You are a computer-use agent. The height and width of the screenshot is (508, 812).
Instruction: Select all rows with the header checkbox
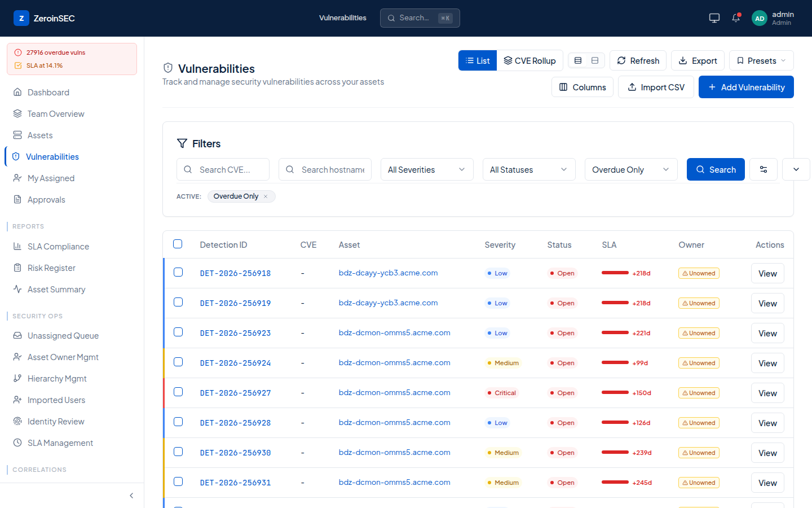[178, 244]
